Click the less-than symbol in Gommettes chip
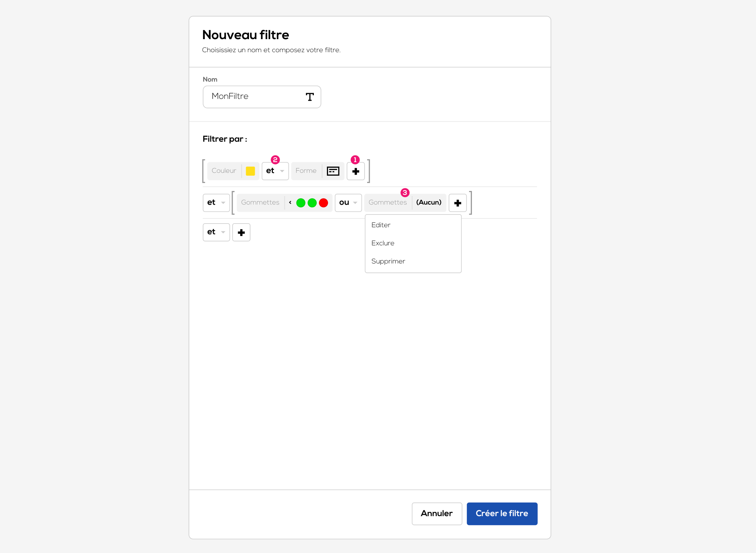 (290, 203)
